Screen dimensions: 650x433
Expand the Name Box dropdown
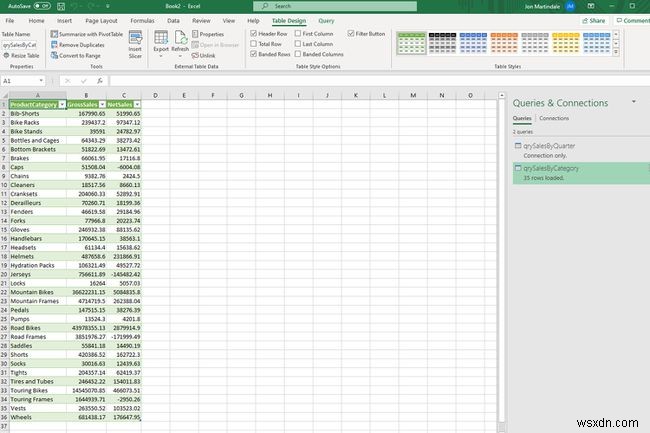point(41,81)
